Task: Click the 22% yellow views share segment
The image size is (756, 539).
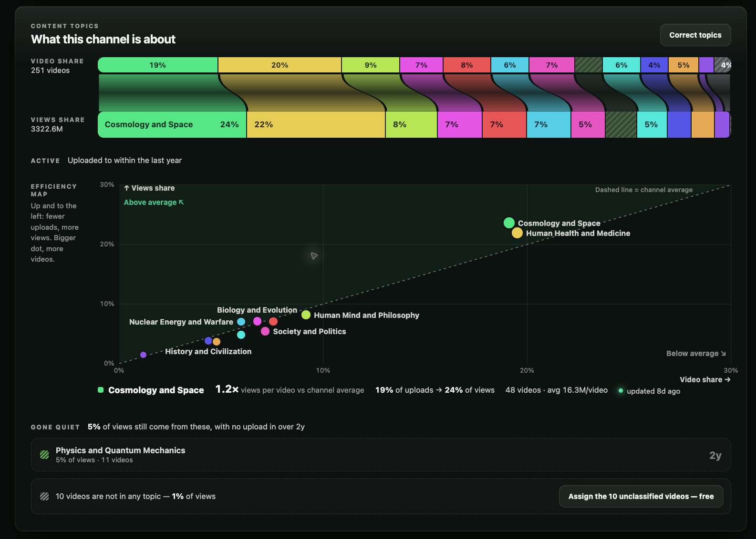Action: click(316, 124)
